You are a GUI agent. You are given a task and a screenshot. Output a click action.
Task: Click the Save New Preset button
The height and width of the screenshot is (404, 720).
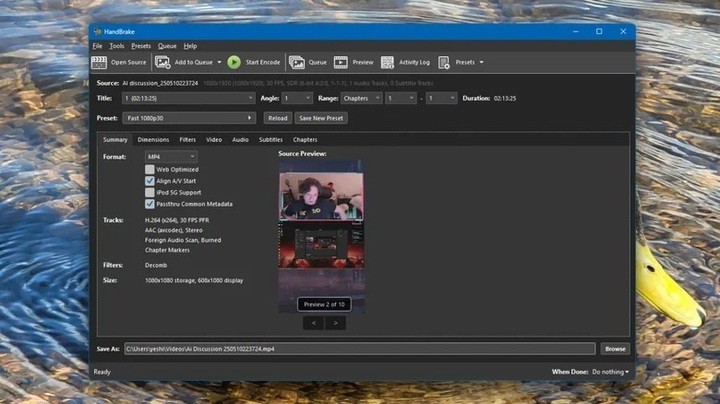(x=321, y=118)
